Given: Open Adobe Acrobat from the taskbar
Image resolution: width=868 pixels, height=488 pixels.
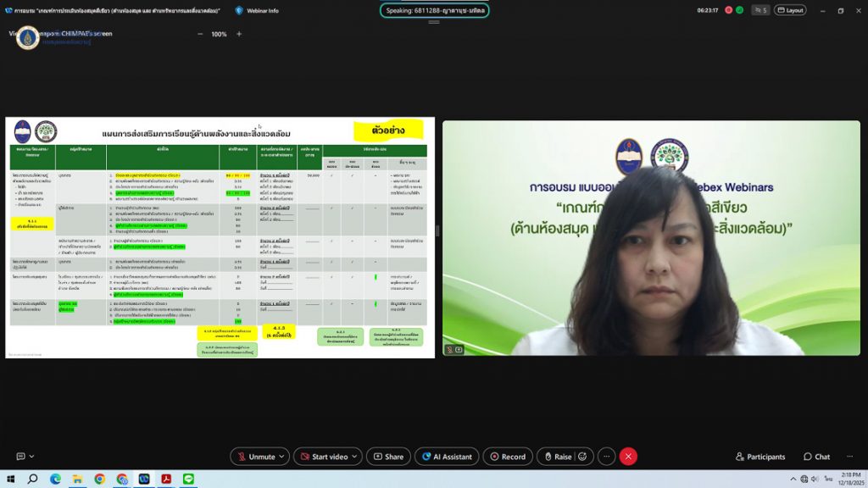Looking at the screenshot, I should tap(166, 479).
